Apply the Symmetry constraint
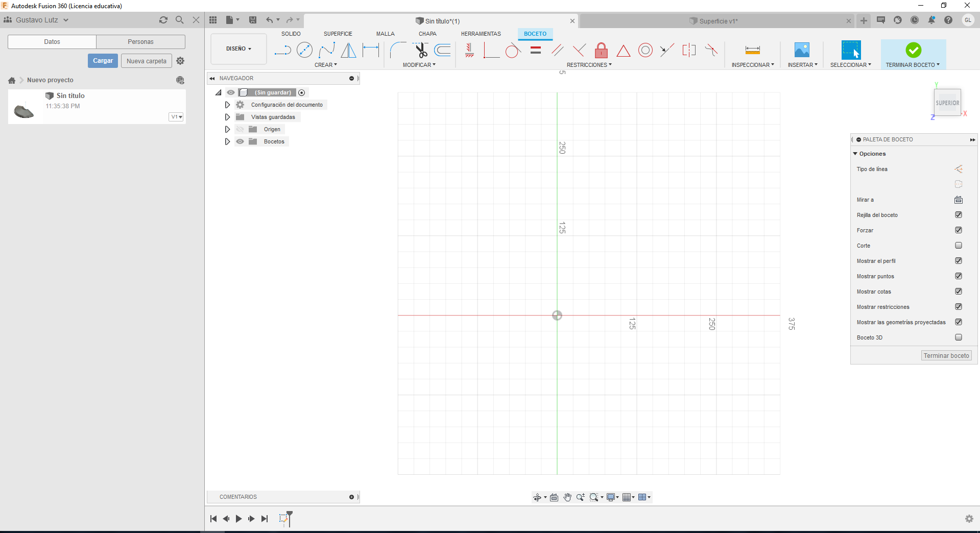 689,50
